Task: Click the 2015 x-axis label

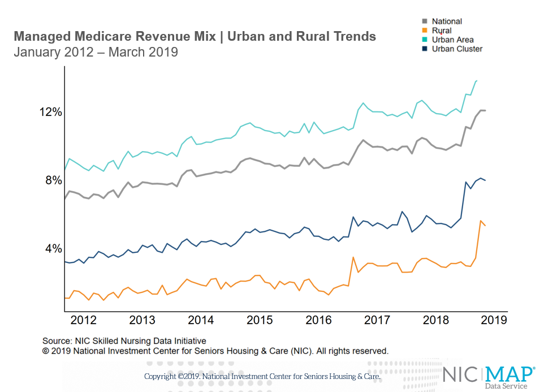Action: (260, 320)
